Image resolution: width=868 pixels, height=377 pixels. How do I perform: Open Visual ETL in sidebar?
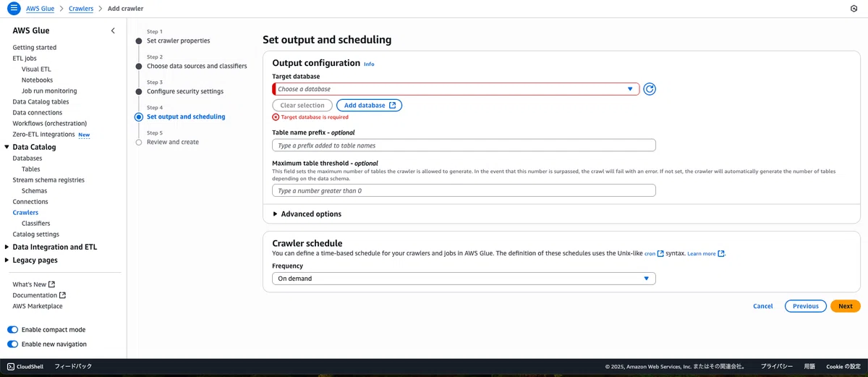pos(36,69)
